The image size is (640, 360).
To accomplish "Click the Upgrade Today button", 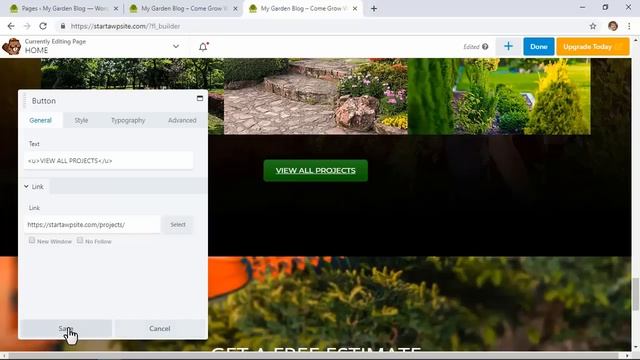I will click(x=593, y=47).
